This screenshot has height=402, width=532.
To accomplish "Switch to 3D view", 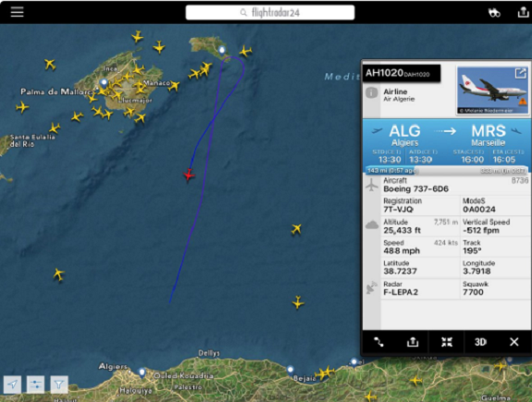I will tap(480, 342).
